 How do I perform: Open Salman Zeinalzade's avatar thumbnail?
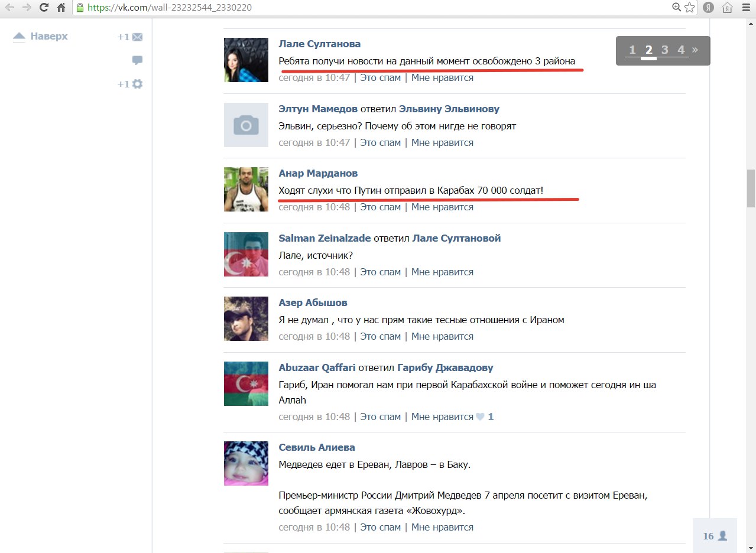(246, 254)
